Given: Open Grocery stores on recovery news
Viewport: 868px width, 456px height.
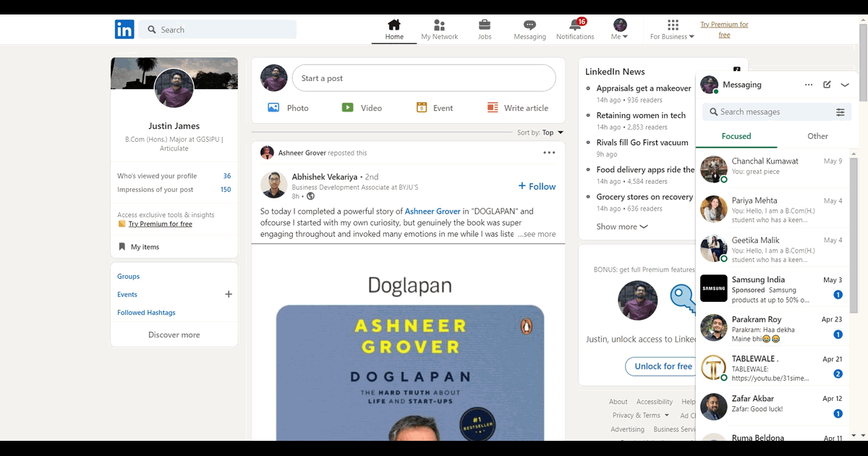Looking at the screenshot, I should tap(644, 197).
